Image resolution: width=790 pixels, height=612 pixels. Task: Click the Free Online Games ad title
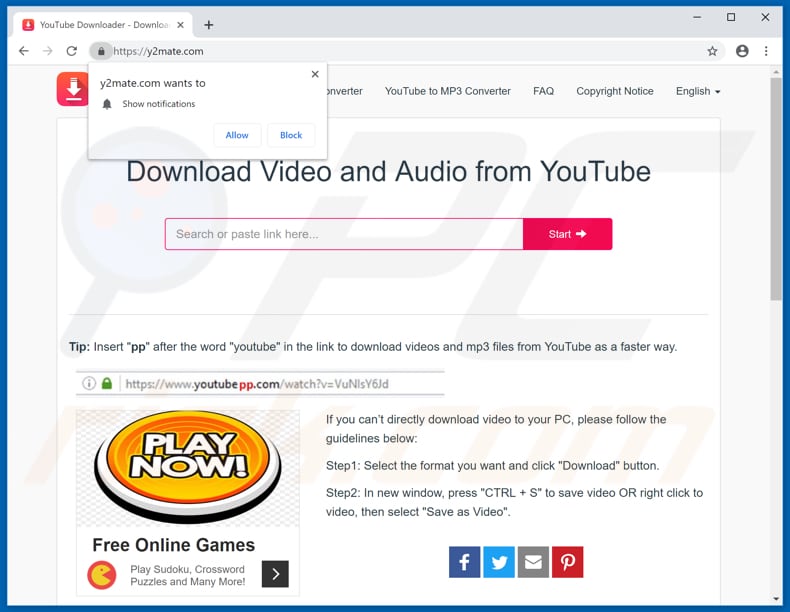[173, 545]
